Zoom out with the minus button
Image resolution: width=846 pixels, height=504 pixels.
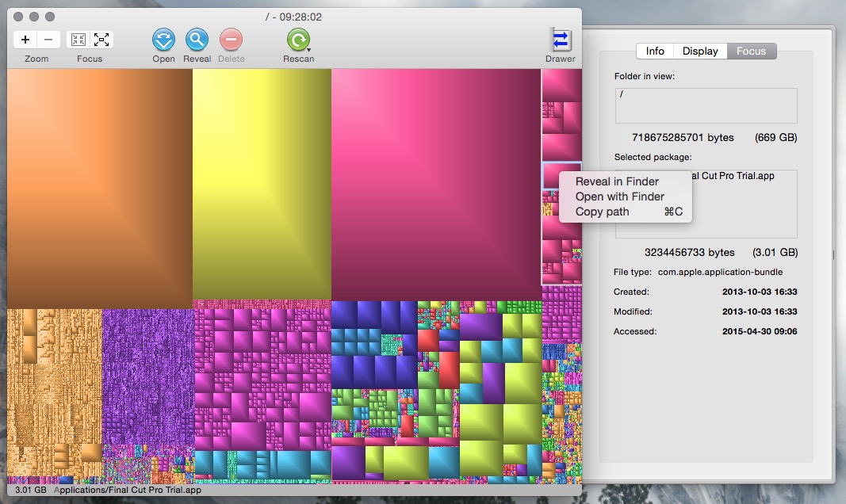[x=48, y=40]
